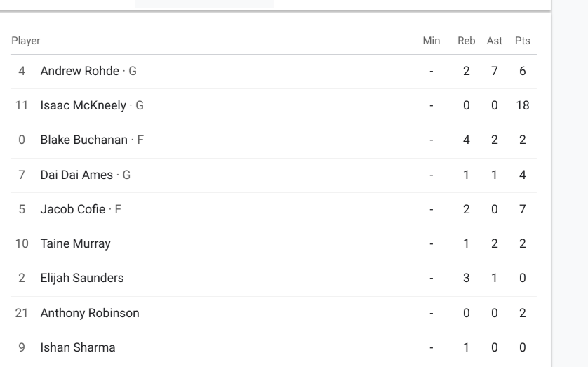
Task: Click the Player column header
Action: click(25, 41)
